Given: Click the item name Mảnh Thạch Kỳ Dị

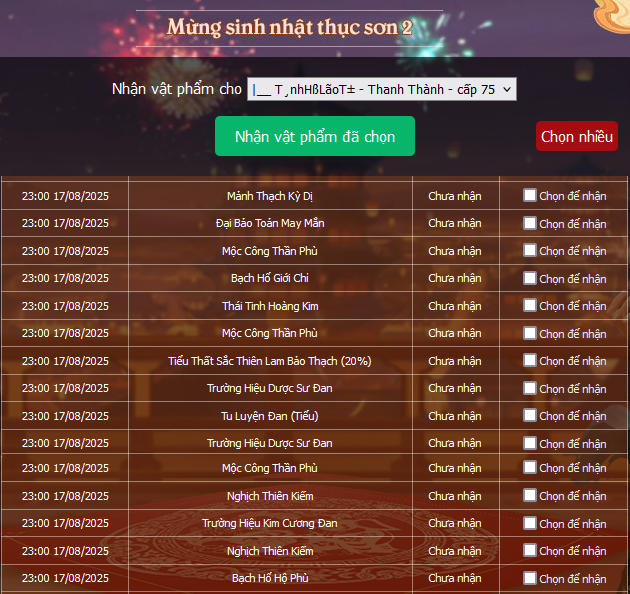Looking at the screenshot, I should pos(270,196).
